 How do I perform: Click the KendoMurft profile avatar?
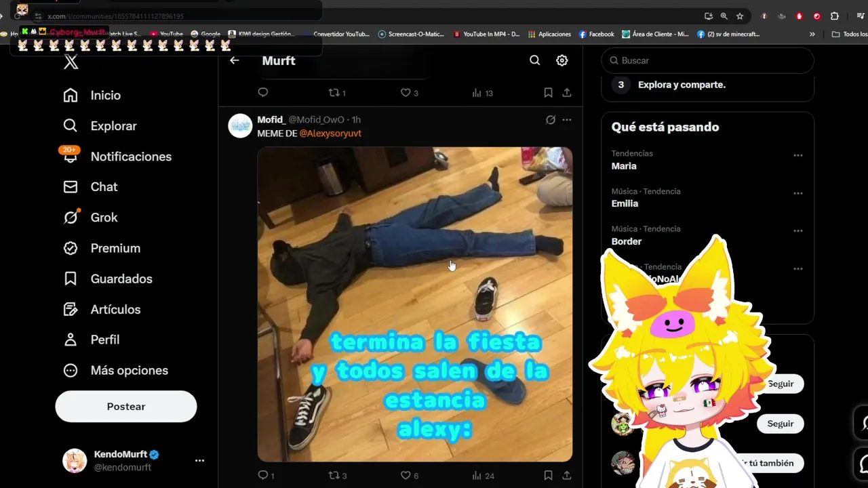75,461
